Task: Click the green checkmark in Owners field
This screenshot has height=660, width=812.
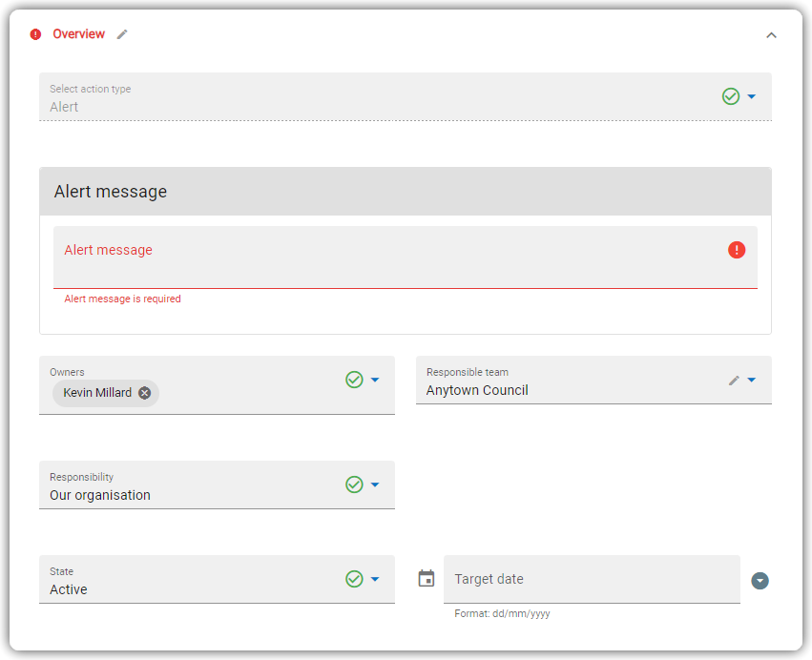Action: point(354,380)
